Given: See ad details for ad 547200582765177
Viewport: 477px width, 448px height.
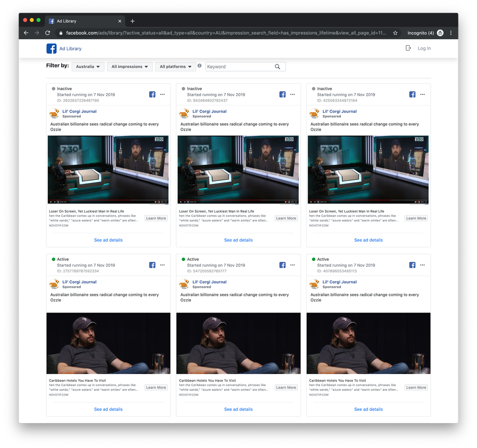Looking at the screenshot, I should [239, 409].
